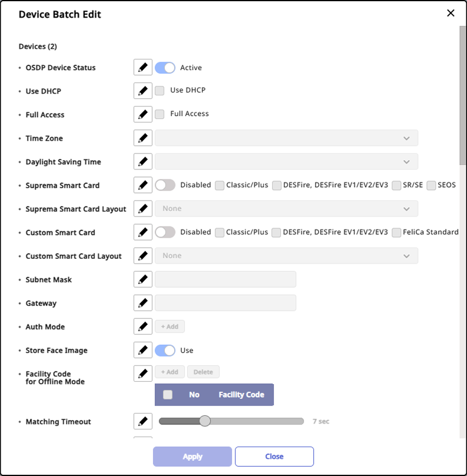The image size is (467, 476).
Task: Click pencil edit icon for Auth Mode
Action: 143,327
